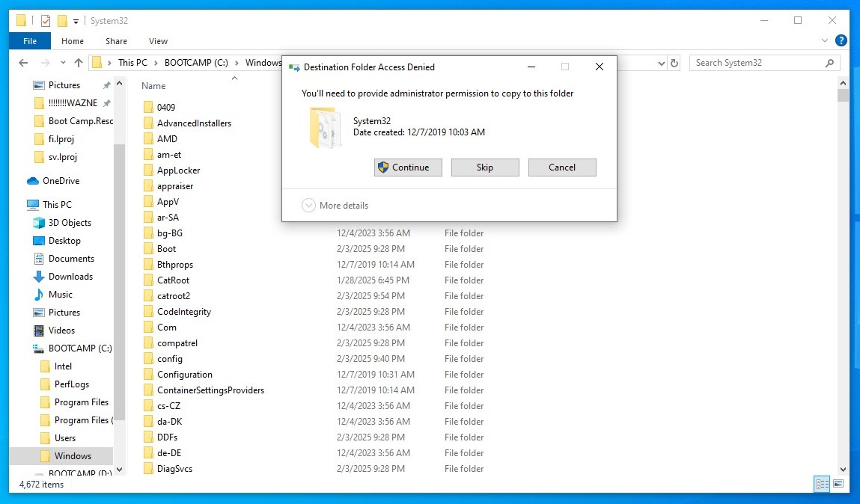The width and height of the screenshot is (860, 504).
Task: Click This PC in the address bar
Action: point(132,63)
